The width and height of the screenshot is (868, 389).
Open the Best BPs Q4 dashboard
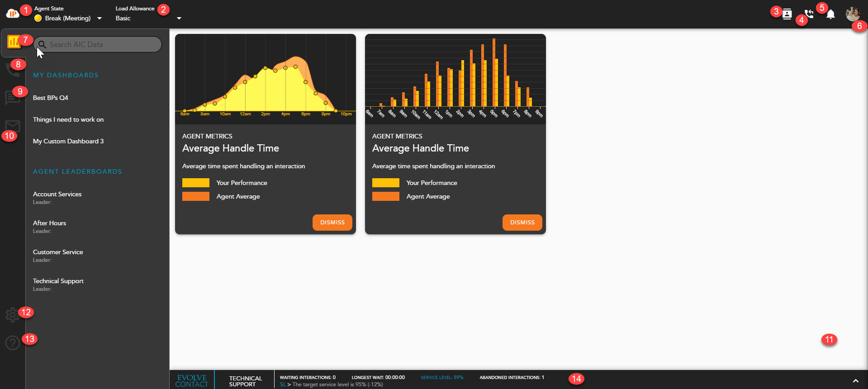(51, 98)
